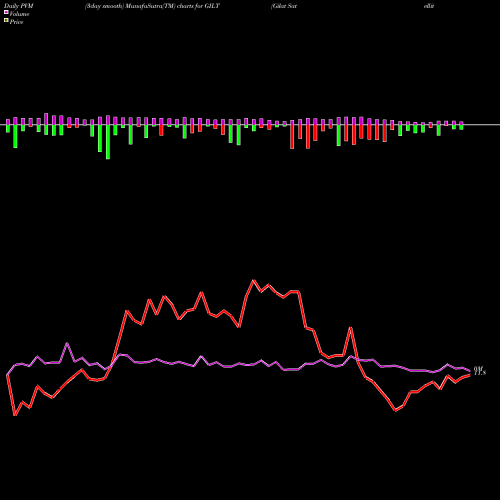Click the value label at line ends

click(480, 370)
